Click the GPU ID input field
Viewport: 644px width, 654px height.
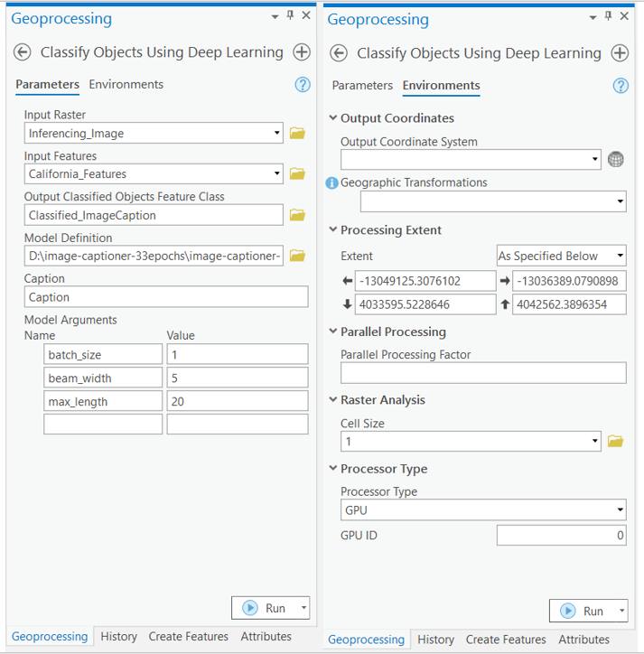pos(561,536)
